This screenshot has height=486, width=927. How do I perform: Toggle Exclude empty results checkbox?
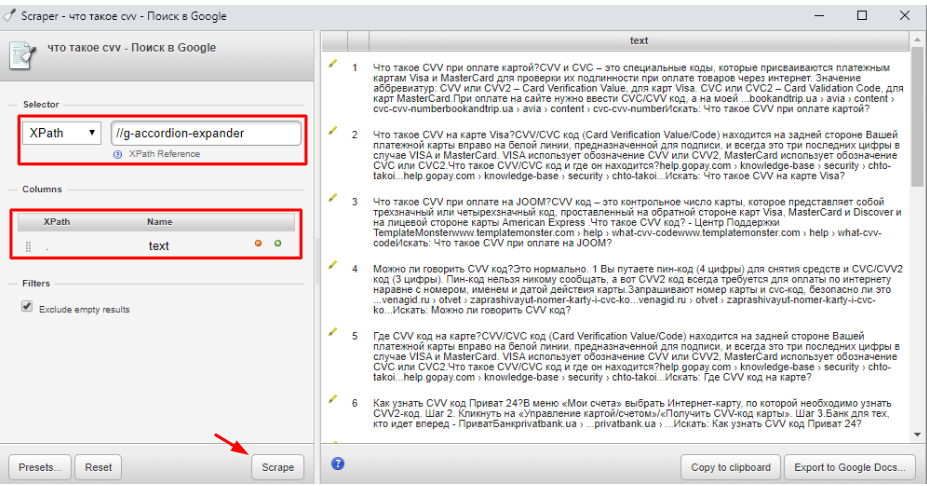(27, 306)
